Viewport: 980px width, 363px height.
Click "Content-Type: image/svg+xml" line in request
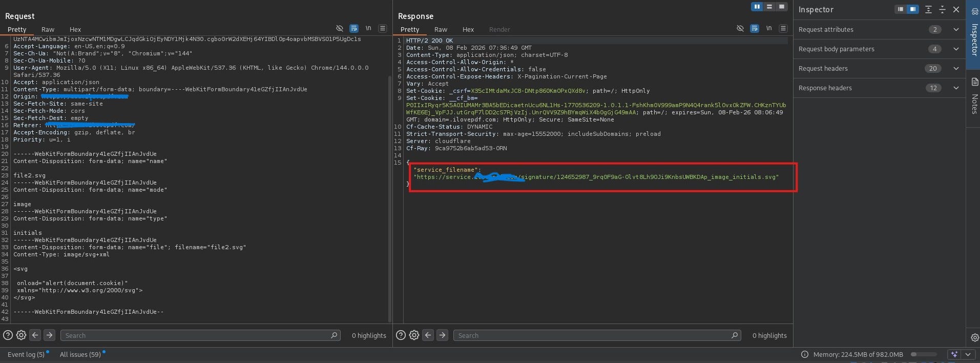(61, 254)
